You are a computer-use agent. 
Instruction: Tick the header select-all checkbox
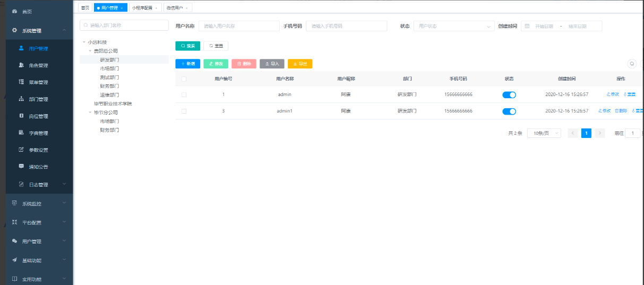coord(184,79)
